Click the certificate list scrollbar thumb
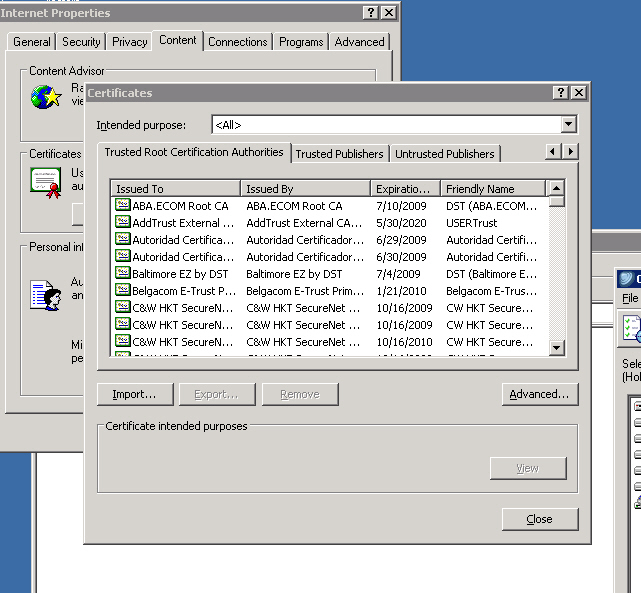Screen dimensions: 641x593 [x=556, y=201]
